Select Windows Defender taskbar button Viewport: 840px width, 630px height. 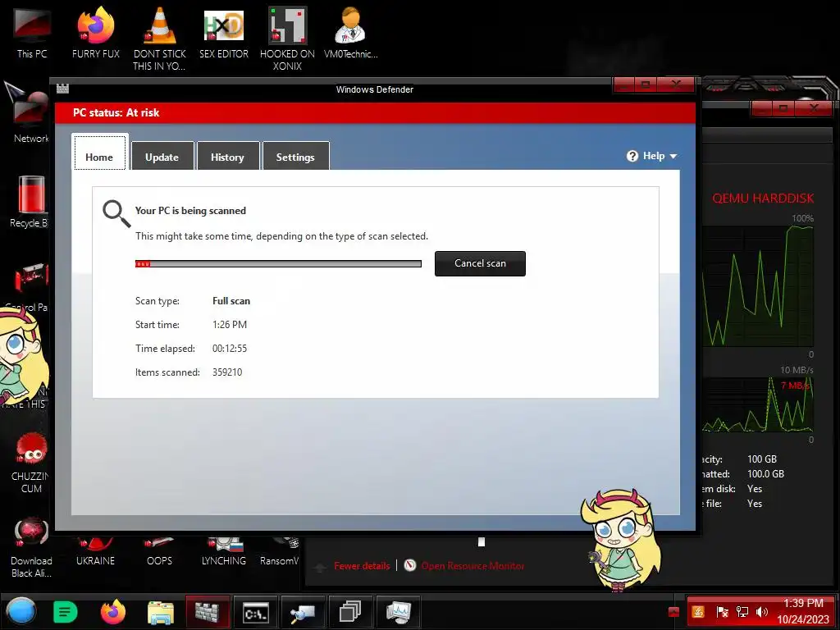[x=208, y=612]
